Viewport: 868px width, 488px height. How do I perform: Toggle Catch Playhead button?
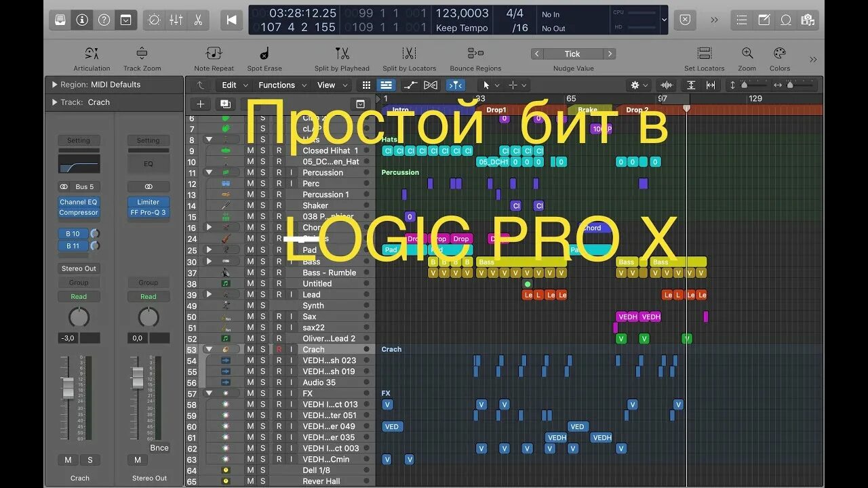pyautogui.click(x=456, y=85)
